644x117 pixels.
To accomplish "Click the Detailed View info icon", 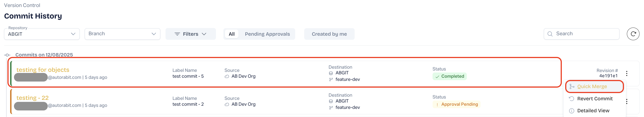I will (x=571, y=111).
